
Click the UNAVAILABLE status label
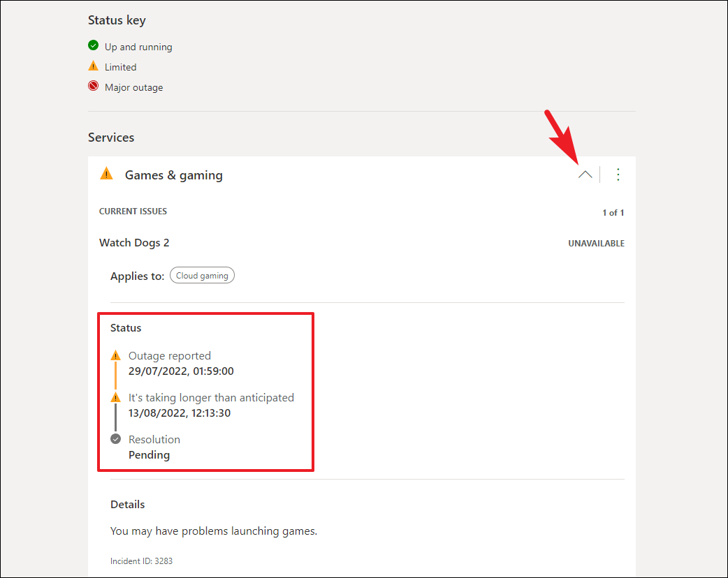pos(596,244)
